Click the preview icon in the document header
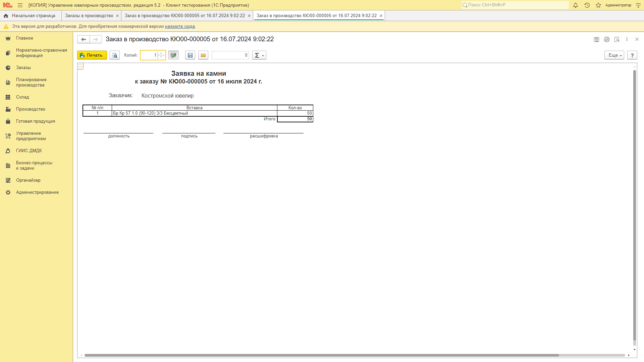 coord(617,40)
